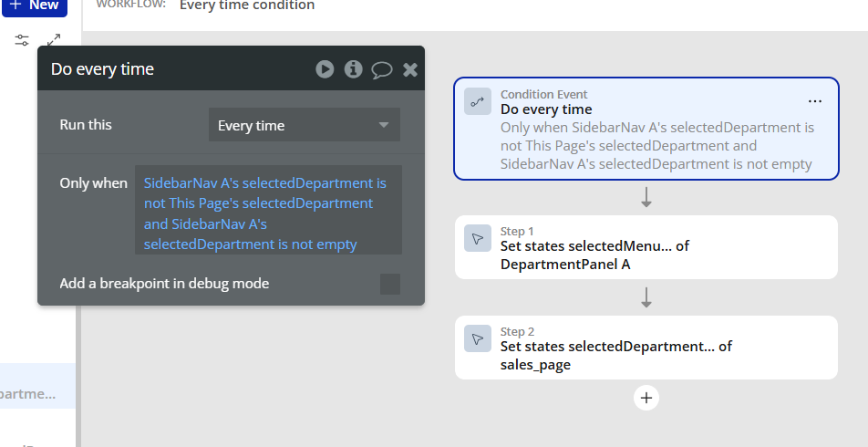Open the info icon in the property panel
868x447 pixels.
pyautogui.click(x=353, y=69)
